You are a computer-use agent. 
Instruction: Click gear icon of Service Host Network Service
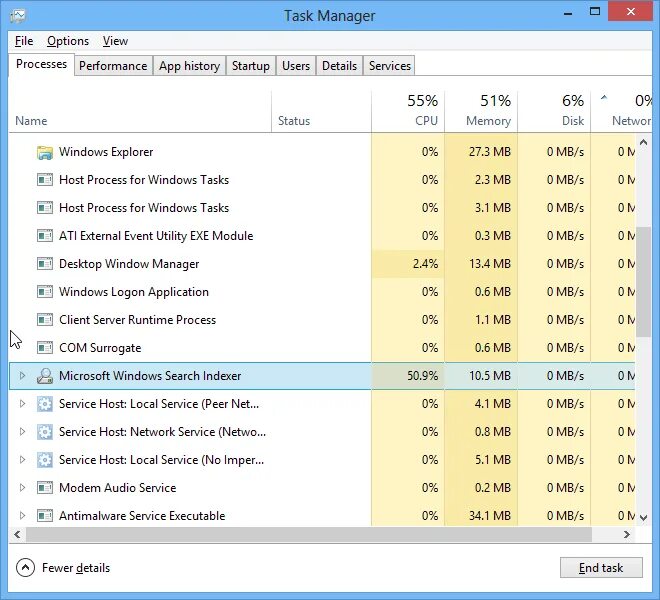[x=45, y=432]
